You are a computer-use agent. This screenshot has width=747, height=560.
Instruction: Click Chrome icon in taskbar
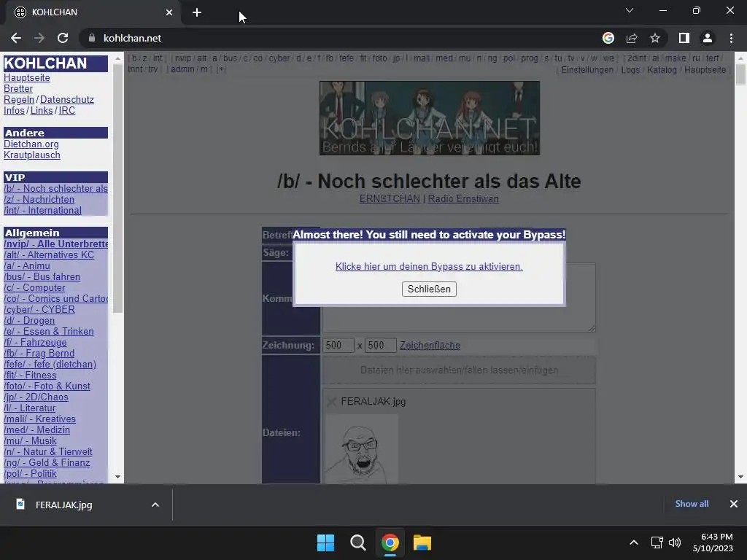click(390, 542)
